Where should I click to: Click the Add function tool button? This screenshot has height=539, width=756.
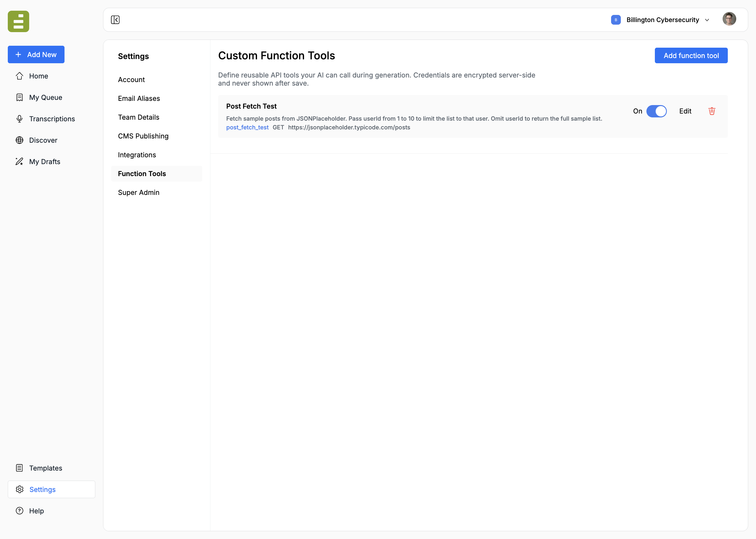[x=691, y=55]
